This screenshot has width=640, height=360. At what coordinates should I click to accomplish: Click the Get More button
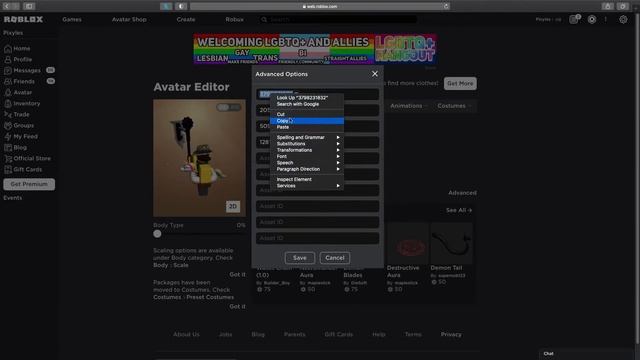point(460,83)
